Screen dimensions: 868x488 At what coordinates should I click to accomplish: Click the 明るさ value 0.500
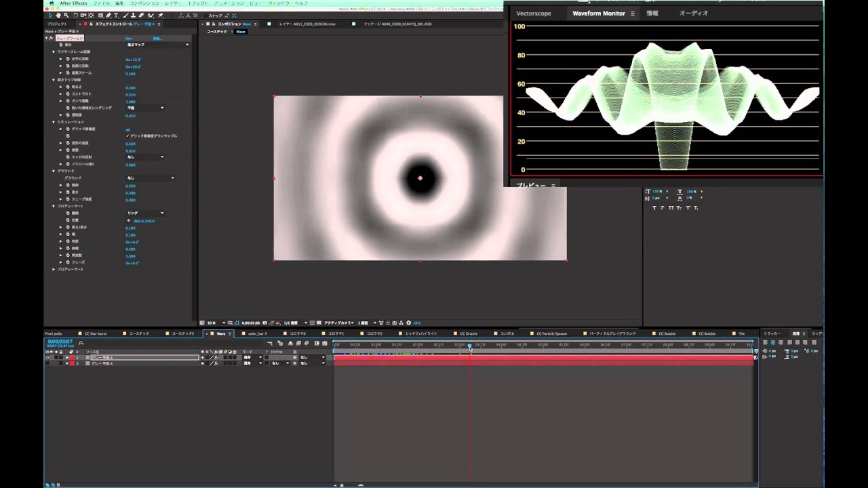(x=130, y=87)
